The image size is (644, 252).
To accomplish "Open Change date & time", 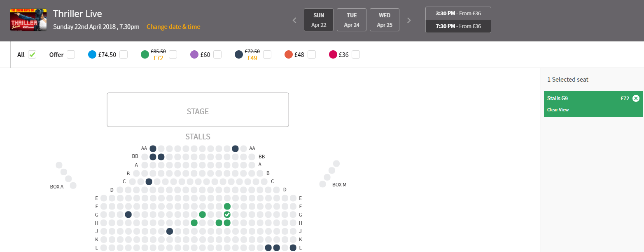I will [x=173, y=26].
